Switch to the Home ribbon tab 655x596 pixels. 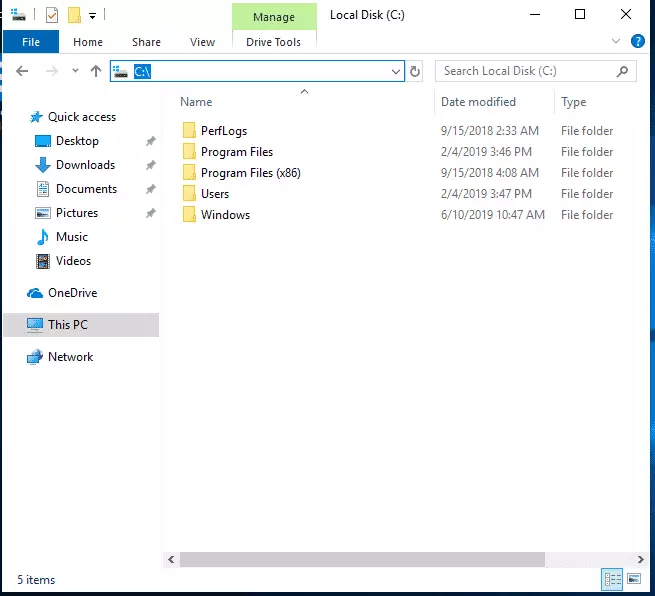(88, 42)
